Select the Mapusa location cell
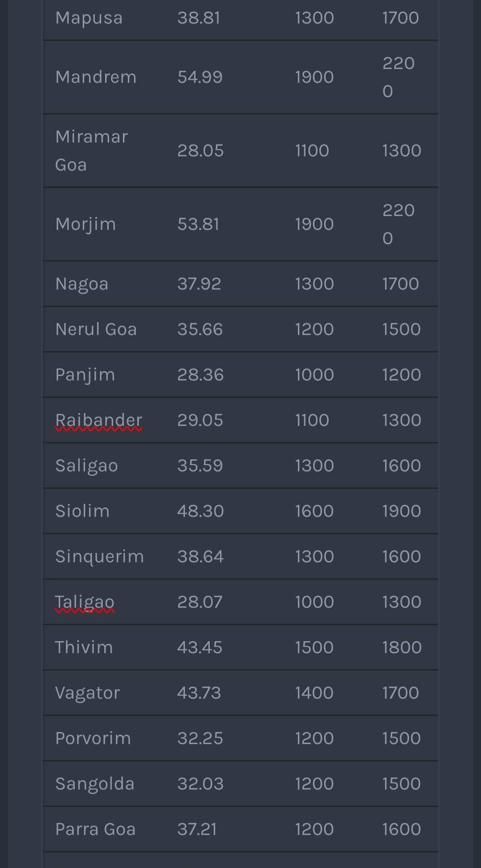This screenshot has width=481, height=868. click(89, 18)
